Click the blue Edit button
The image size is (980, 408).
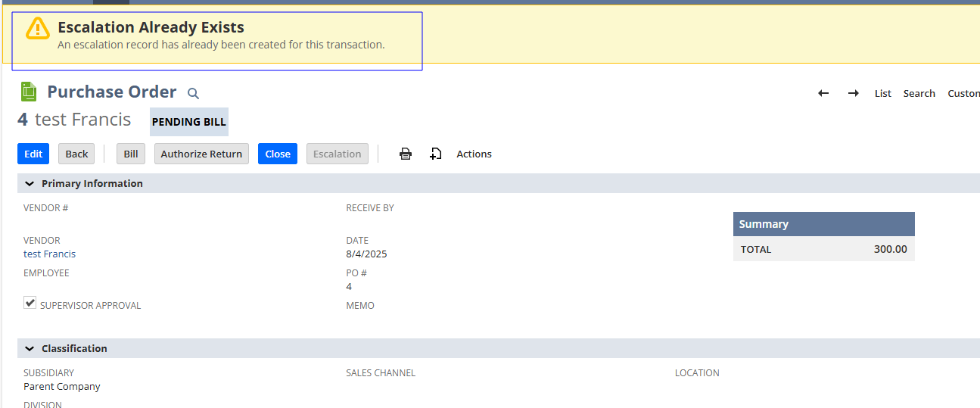tap(33, 154)
